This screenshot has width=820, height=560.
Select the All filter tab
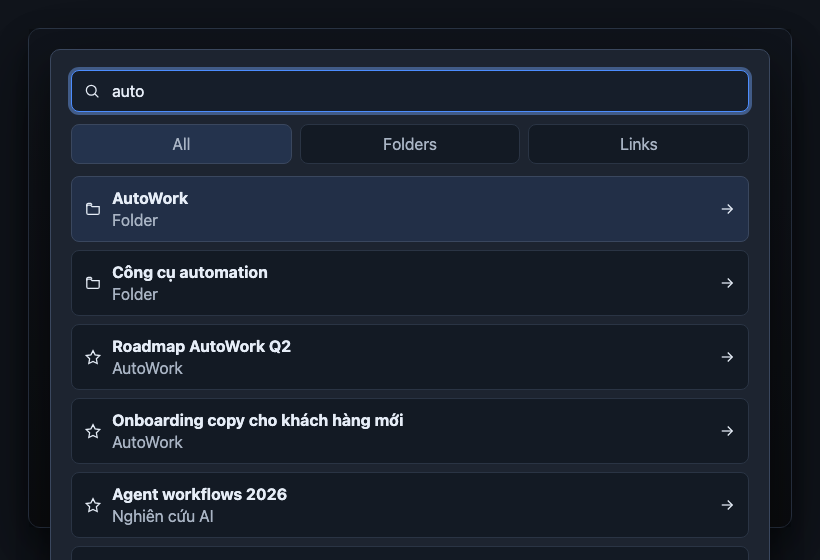click(x=181, y=144)
